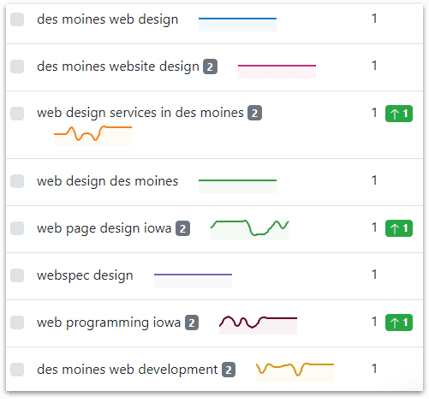Check the box for des moines web design
Viewport: 429px width, 399px height.
point(17,19)
